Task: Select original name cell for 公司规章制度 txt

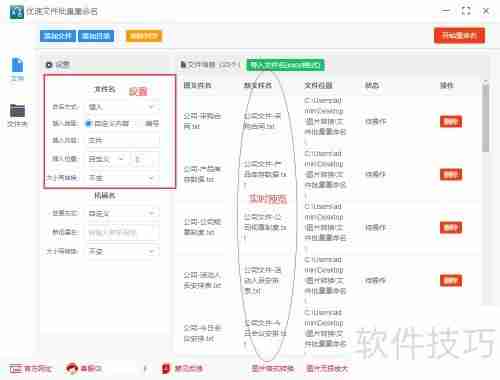Action: 202,227
